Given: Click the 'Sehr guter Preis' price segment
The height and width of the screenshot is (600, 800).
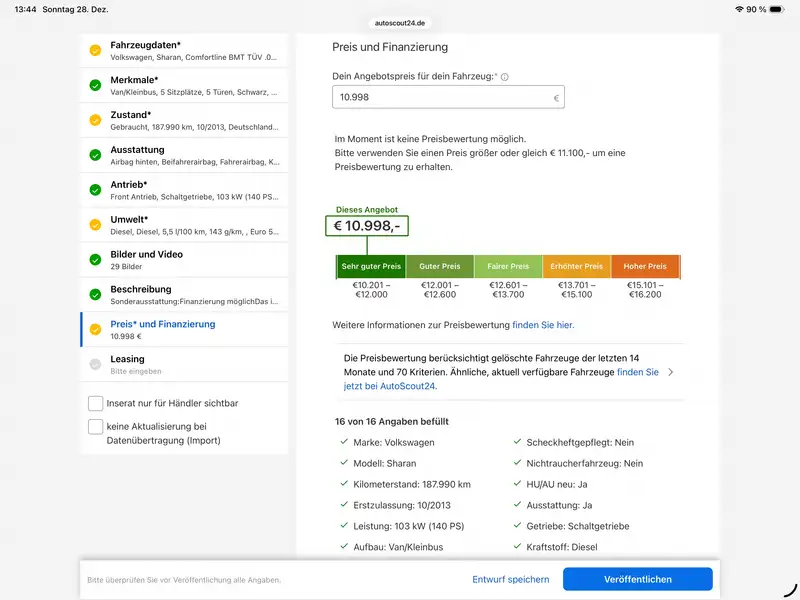Looking at the screenshot, I should pos(371,267).
